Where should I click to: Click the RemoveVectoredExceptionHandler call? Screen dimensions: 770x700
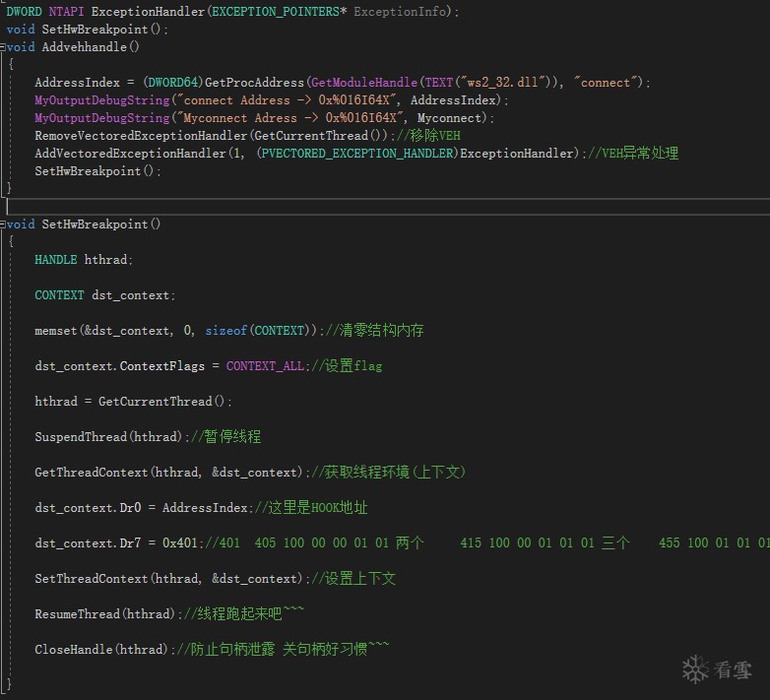pyautogui.click(x=214, y=136)
